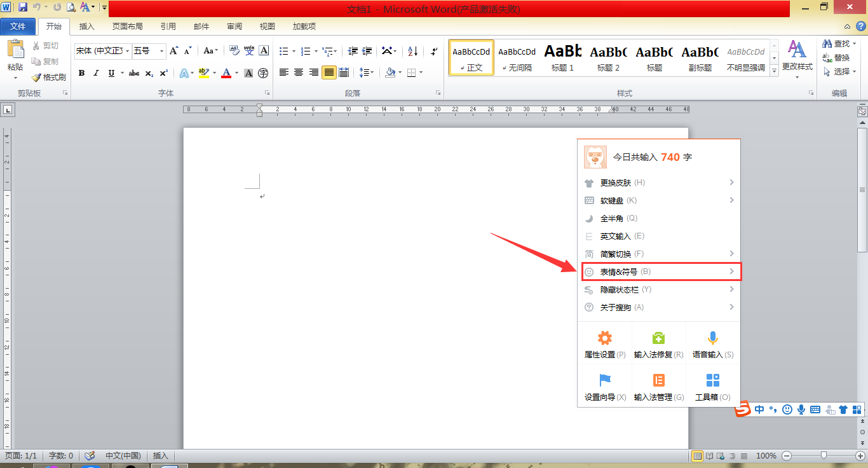Switch to Print Layout view in status bar
The width and height of the screenshot is (868, 468).
[x=697, y=456]
